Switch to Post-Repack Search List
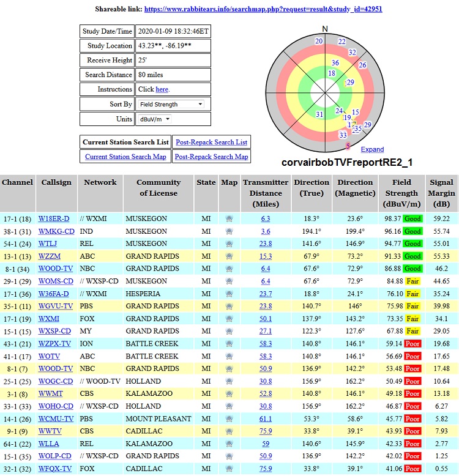Screen dimensions: 459x476 [211, 142]
